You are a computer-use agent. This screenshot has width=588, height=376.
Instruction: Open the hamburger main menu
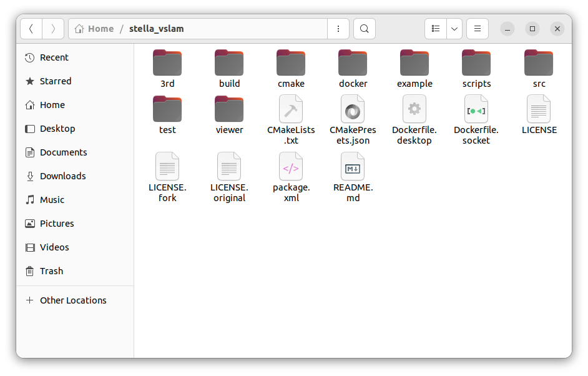pos(477,29)
